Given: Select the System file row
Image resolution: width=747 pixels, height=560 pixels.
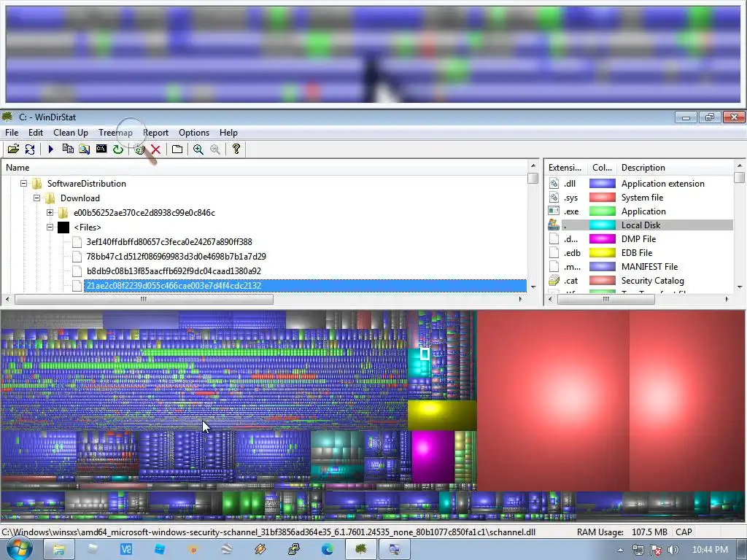Looking at the screenshot, I should click(x=640, y=197).
